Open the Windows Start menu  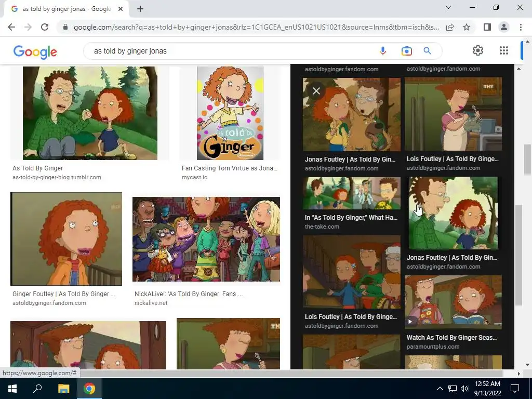pos(12,389)
